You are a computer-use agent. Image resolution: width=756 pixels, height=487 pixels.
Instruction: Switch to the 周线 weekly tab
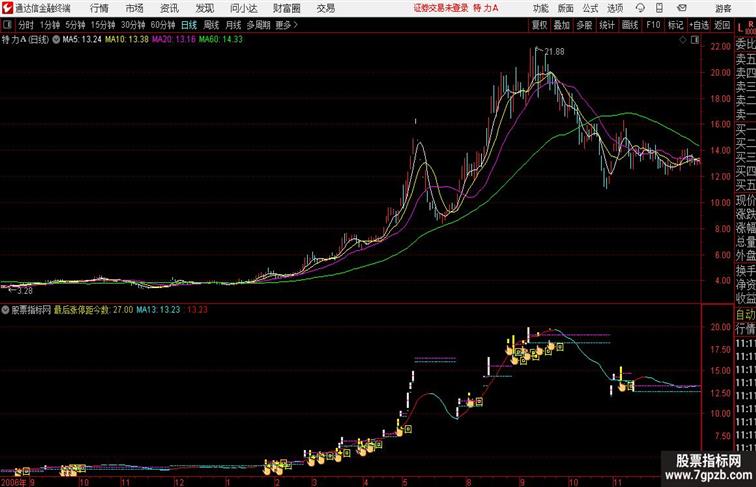(211, 25)
